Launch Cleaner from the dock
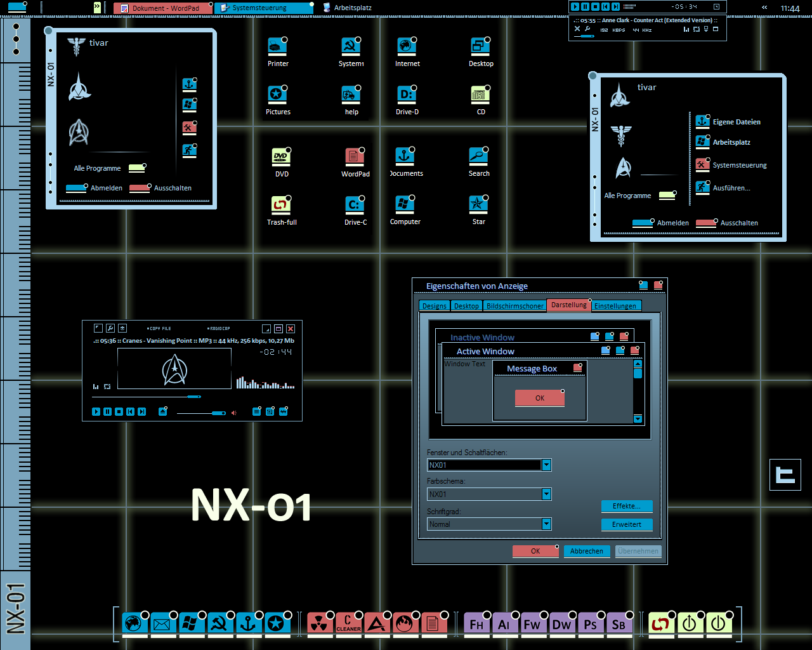Image resolution: width=812 pixels, height=650 pixels. [x=348, y=625]
